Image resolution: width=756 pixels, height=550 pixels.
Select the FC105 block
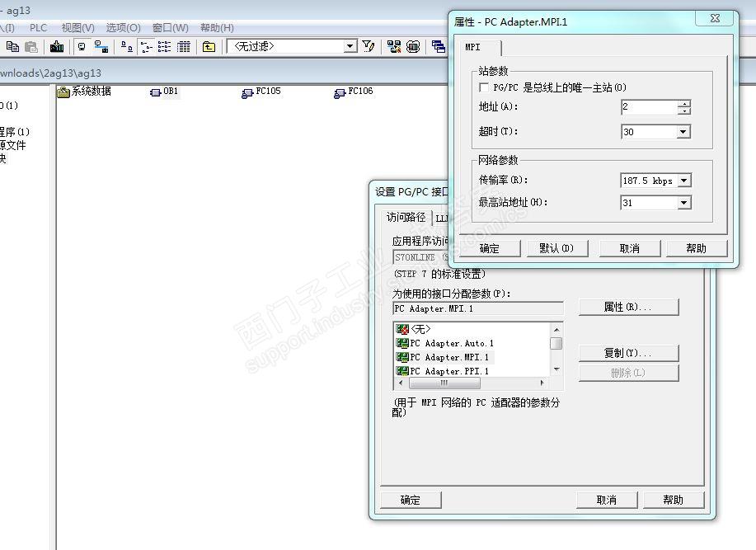coord(261,92)
